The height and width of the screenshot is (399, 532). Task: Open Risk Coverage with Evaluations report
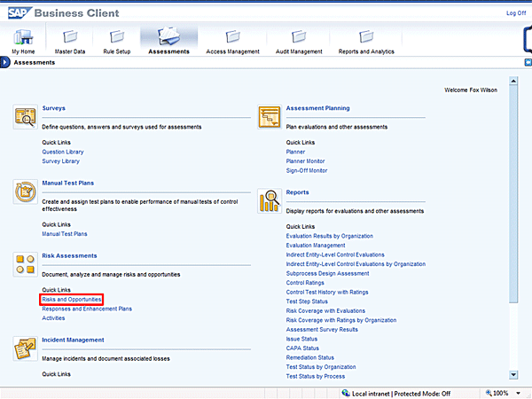click(325, 311)
